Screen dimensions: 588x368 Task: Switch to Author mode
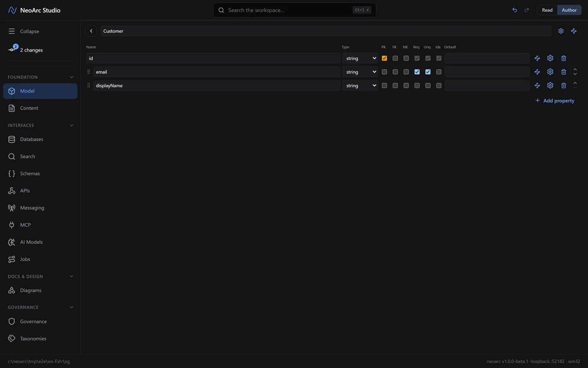pyautogui.click(x=569, y=10)
